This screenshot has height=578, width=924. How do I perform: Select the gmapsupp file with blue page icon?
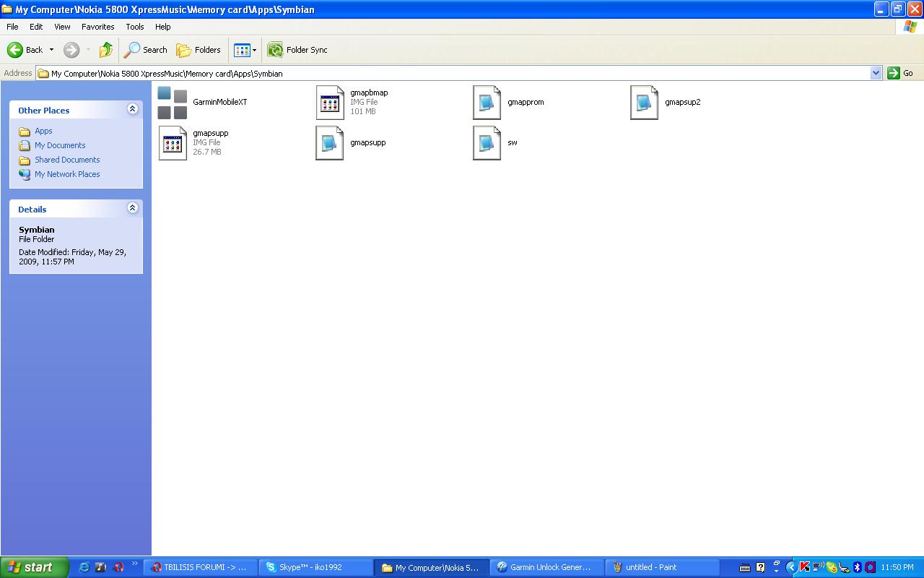click(330, 143)
